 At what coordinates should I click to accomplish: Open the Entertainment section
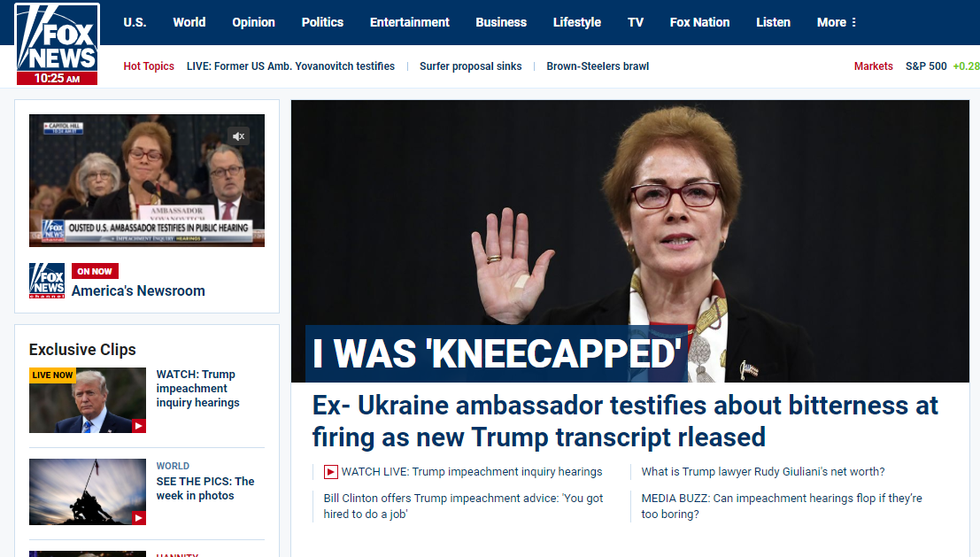pos(409,22)
